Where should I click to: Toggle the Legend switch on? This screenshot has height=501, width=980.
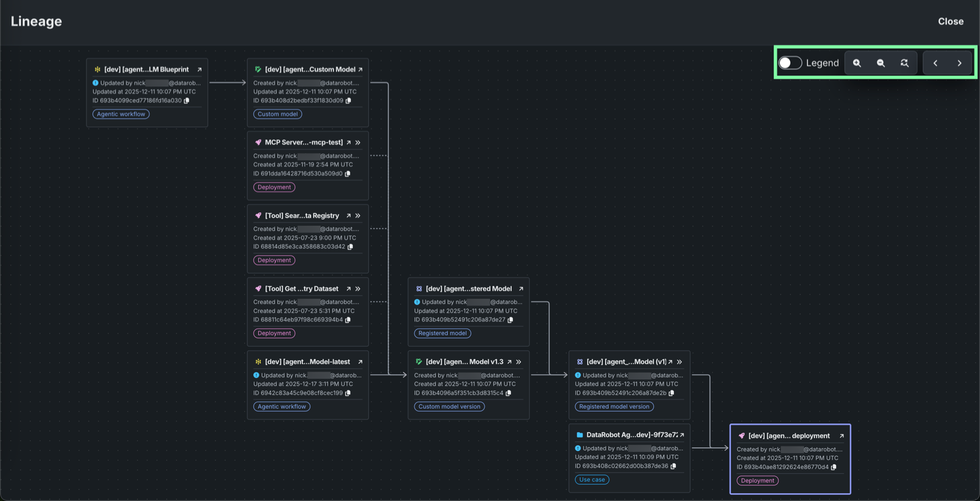click(x=790, y=63)
